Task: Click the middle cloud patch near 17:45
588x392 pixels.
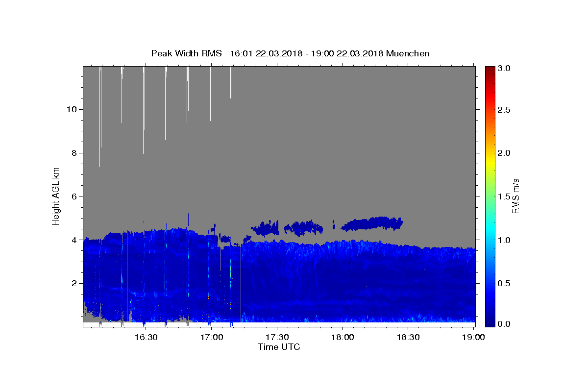Action: (304, 227)
